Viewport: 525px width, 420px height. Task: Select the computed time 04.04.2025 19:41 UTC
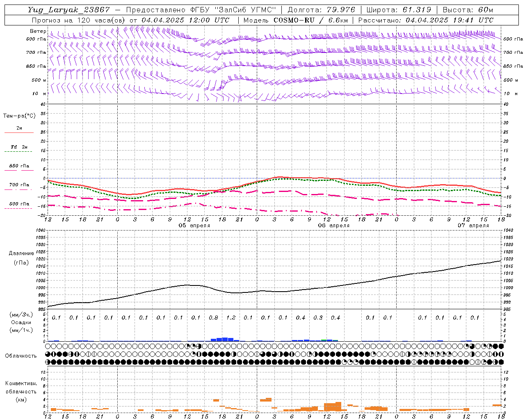tap(450, 20)
